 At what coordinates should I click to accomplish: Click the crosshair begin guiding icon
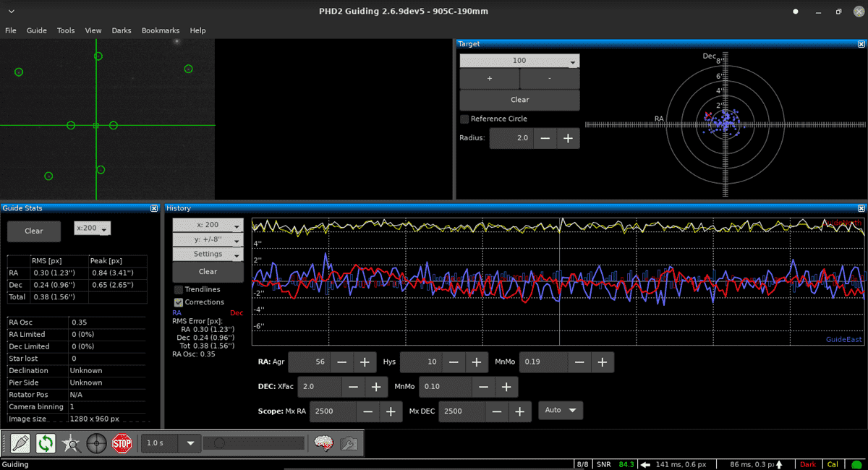pyautogui.click(x=96, y=443)
